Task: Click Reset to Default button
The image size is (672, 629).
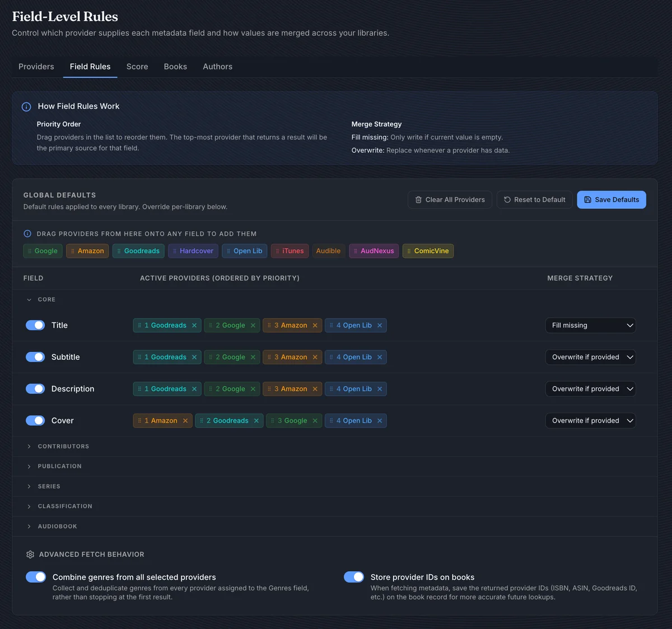Action: 534,200
